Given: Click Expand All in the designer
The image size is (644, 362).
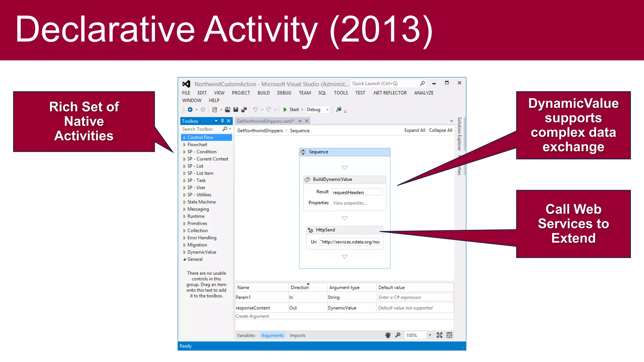Looking at the screenshot, I should coord(415,130).
